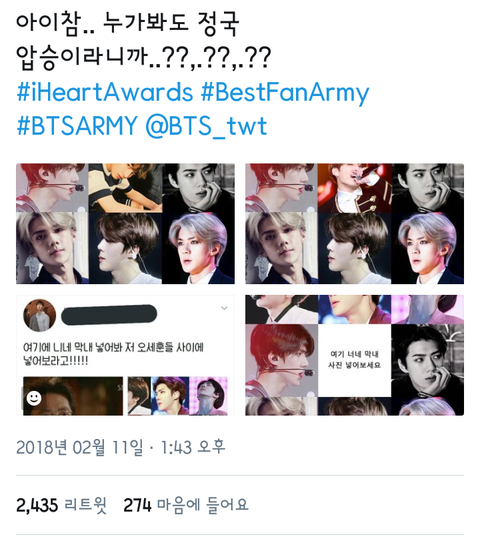The height and width of the screenshot is (547, 480).
Task: Click the blacked-out username in quoted tweet
Action: [109, 315]
